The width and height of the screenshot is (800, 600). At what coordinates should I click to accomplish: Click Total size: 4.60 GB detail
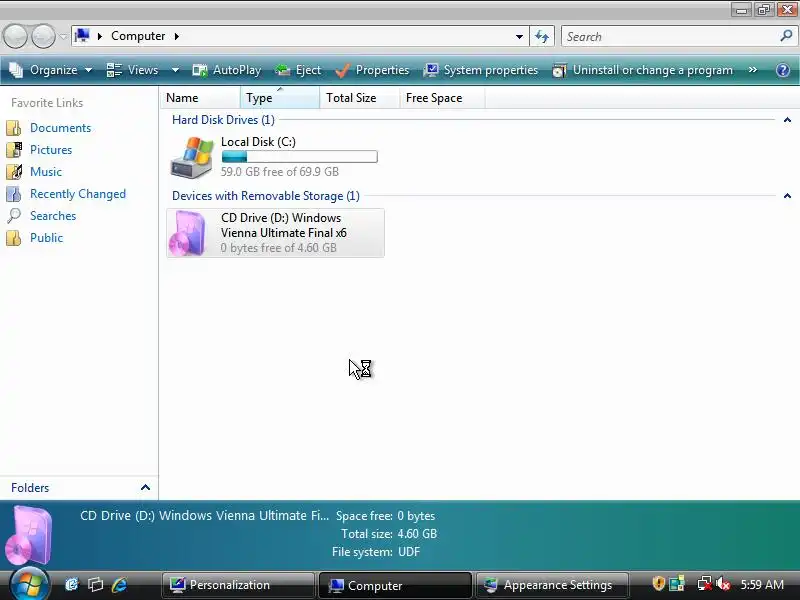point(389,534)
